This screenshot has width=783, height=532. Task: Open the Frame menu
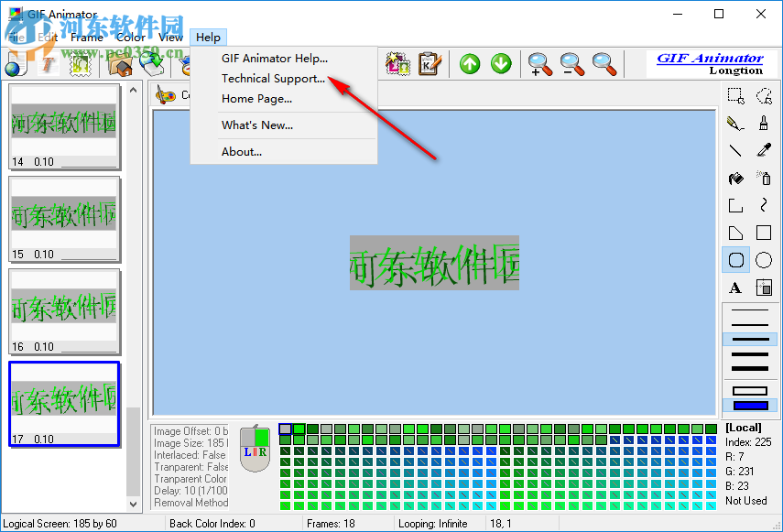87,38
